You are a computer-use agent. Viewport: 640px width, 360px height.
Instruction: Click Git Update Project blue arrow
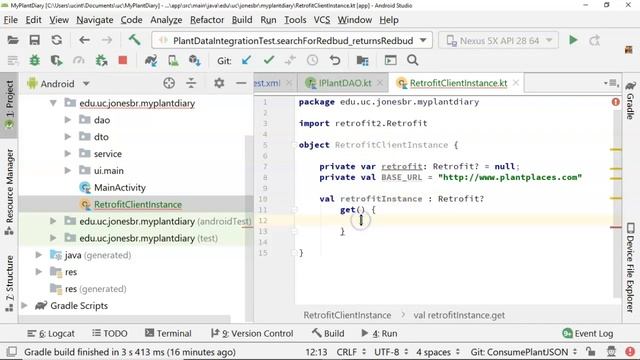[x=246, y=60]
